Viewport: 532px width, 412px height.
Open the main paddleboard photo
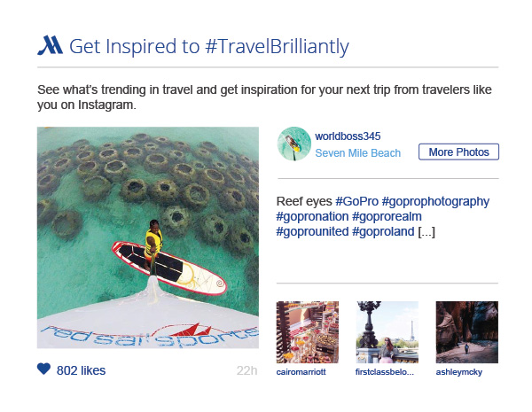[x=148, y=237]
